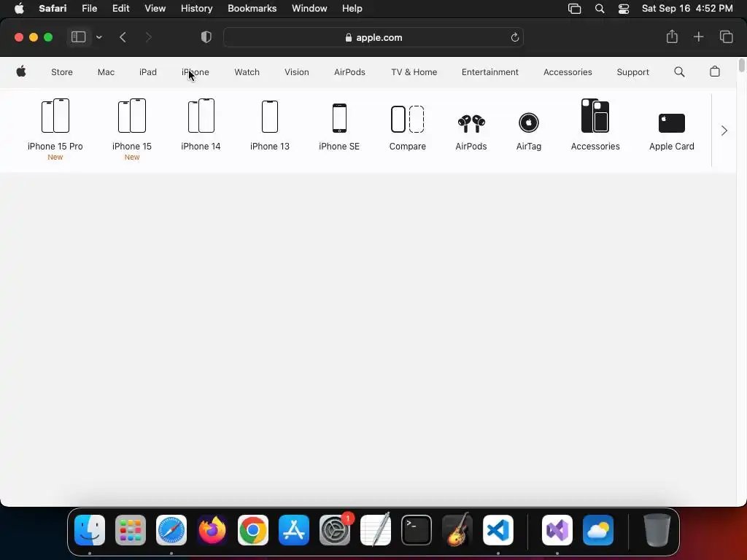This screenshot has height=560, width=747.
Task: Open Terminal from the Dock
Action: 417,530
